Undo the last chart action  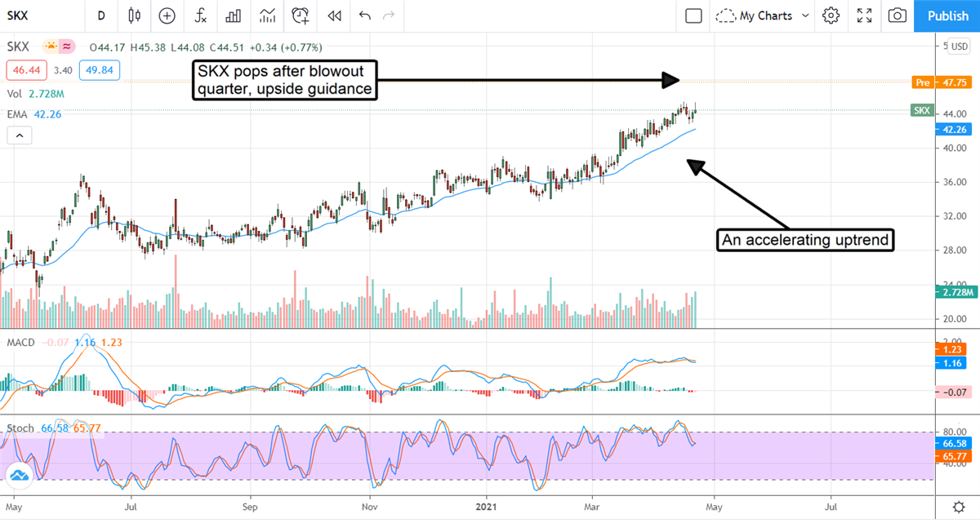[x=364, y=16]
